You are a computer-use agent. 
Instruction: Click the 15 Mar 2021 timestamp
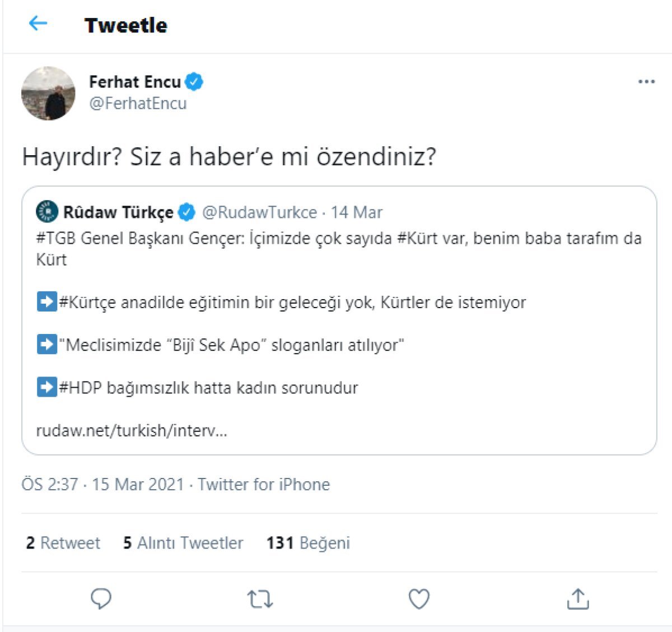click(x=138, y=484)
